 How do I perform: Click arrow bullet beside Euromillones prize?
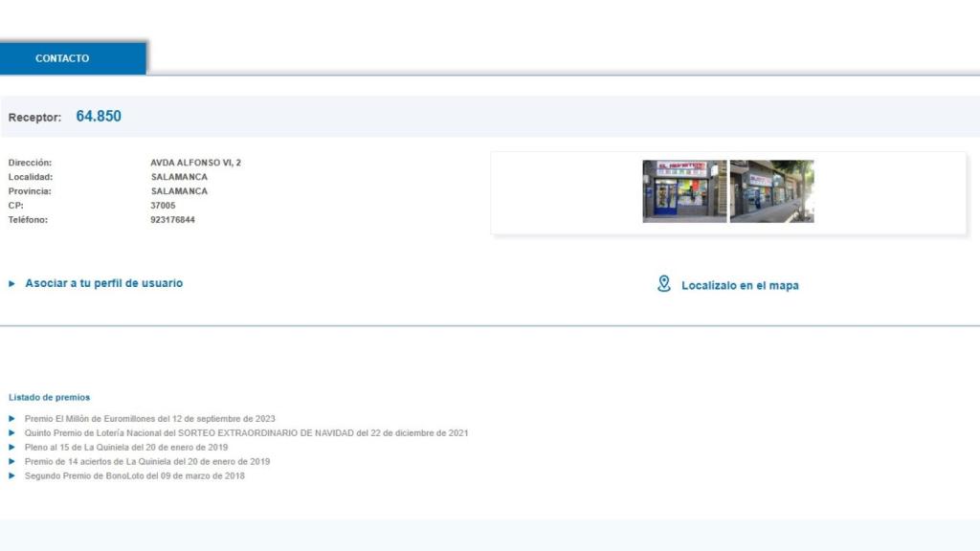point(11,419)
